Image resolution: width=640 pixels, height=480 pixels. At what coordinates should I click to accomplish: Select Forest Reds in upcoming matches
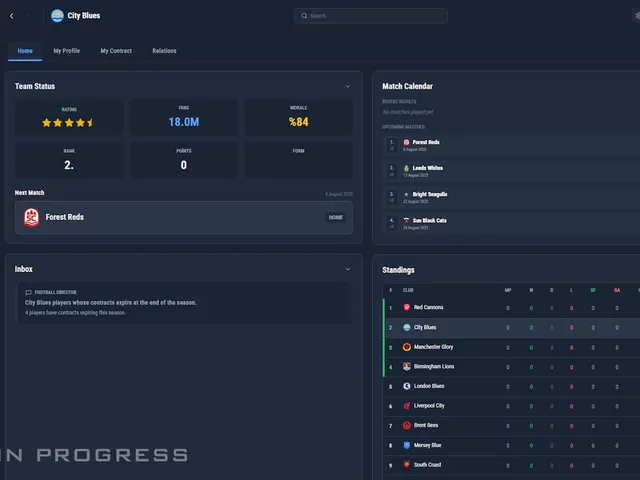tap(426, 142)
